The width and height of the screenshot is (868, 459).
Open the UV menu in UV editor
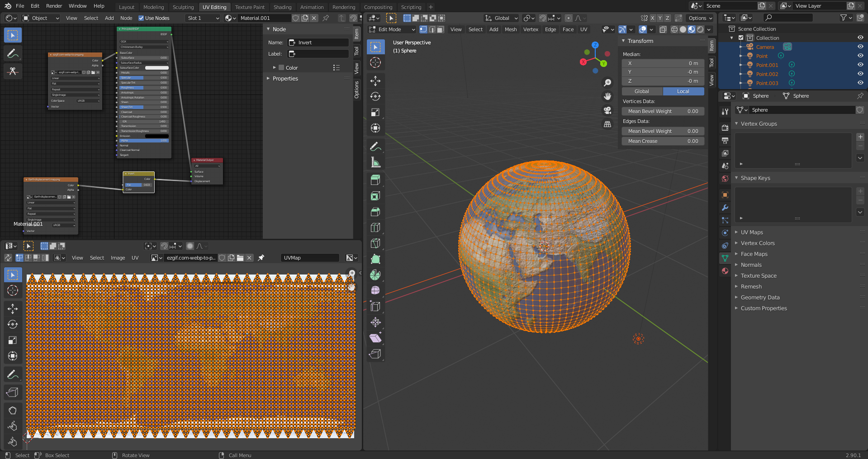click(135, 258)
